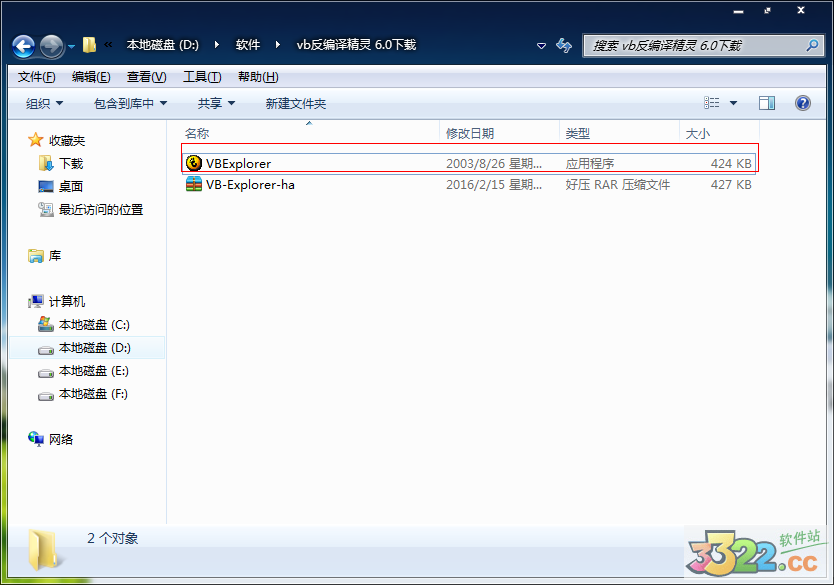Image resolution: width=834 pixels, height=585 pixels.
Task: Click the 2016/2/15 date cell
Action: [494, 185]
